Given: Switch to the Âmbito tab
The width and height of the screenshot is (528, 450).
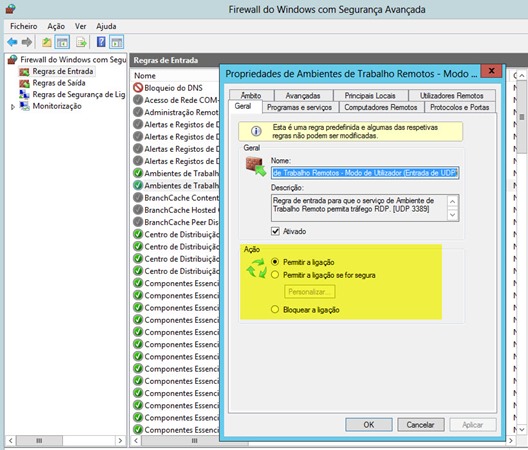Looking at the screenshot, I should [251, 96].
